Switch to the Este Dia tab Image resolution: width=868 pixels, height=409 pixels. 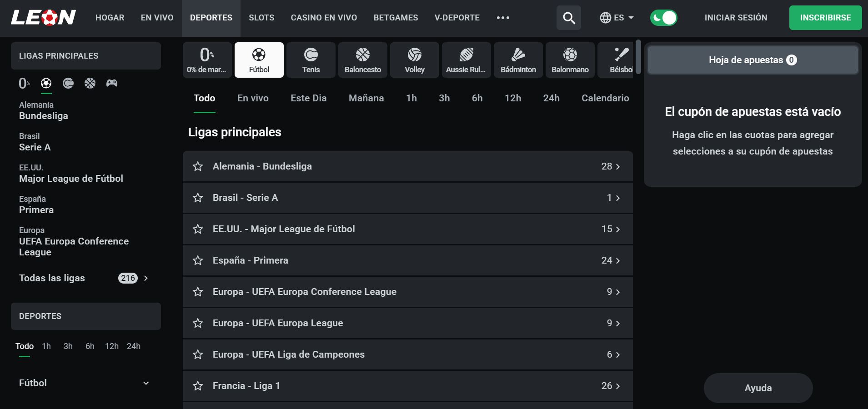coord(309,98)
